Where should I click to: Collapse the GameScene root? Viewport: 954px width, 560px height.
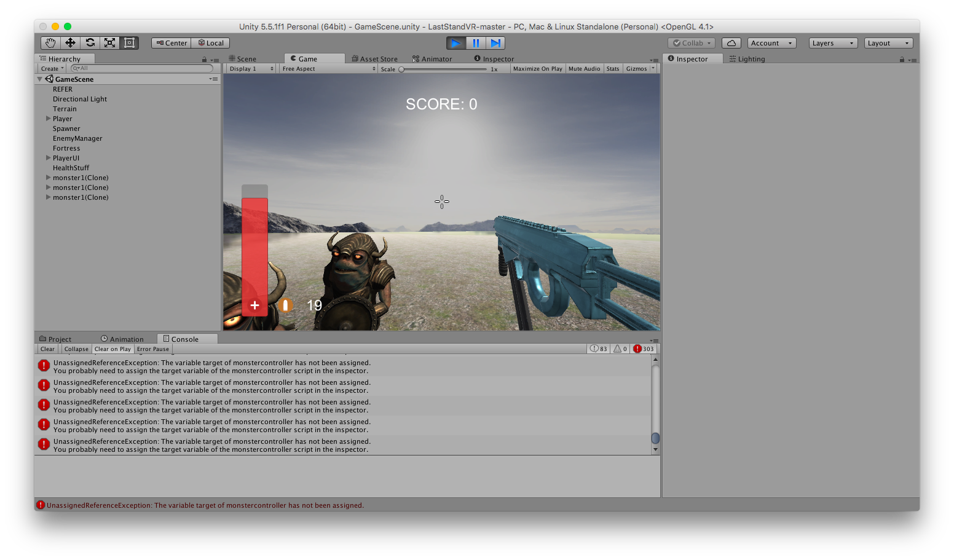(x=40, y=79)
